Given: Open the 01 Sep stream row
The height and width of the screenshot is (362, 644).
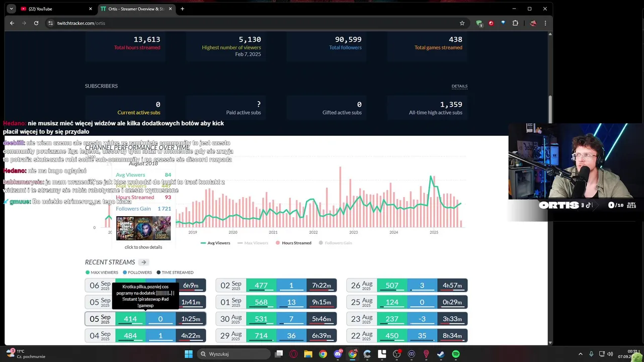Looking at the screenshot, I should tap(276, 302).
